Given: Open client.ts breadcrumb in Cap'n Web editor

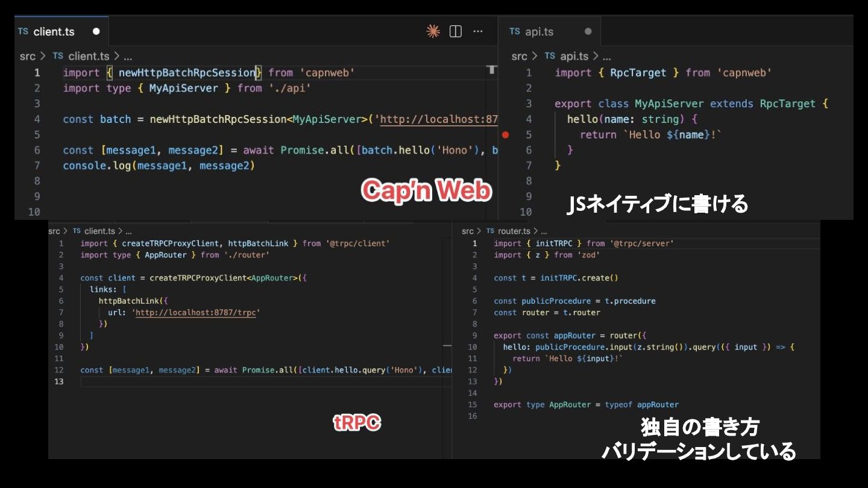Looking at the screenshot, I should point(89,56).
